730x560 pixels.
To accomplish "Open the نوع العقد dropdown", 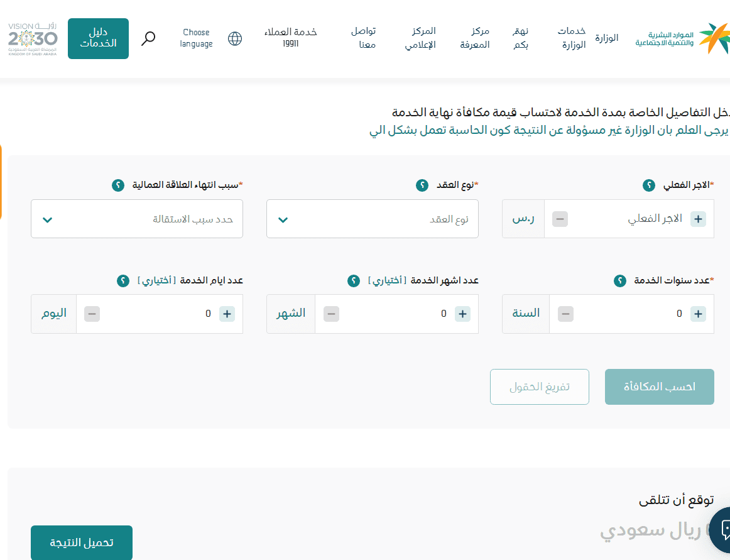I will [x=373, y=219].
